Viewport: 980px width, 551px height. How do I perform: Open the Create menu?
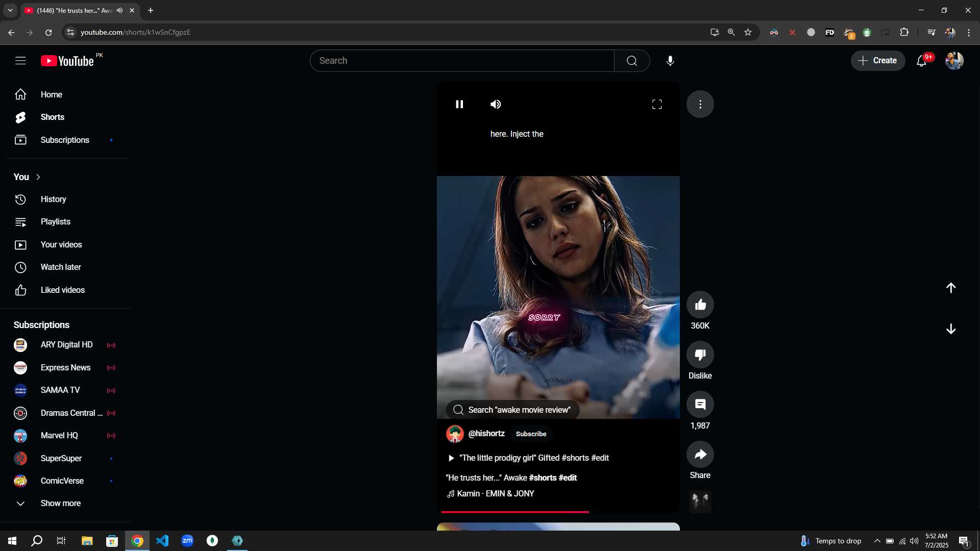point(878,61)
